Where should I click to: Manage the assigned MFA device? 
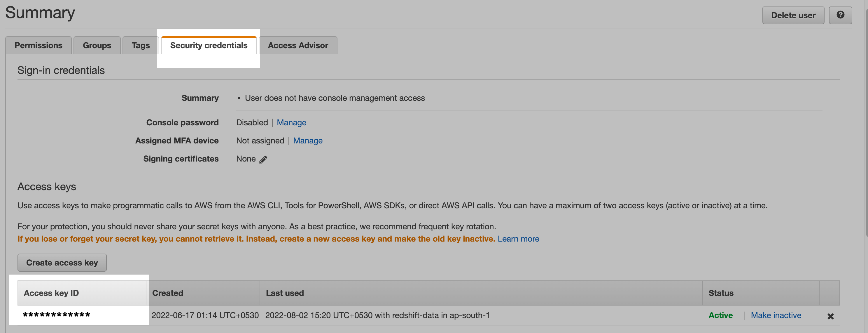coord(308,141)
